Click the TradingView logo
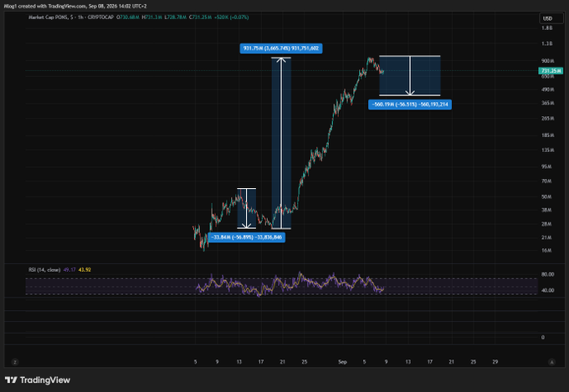 coord(38,380)
